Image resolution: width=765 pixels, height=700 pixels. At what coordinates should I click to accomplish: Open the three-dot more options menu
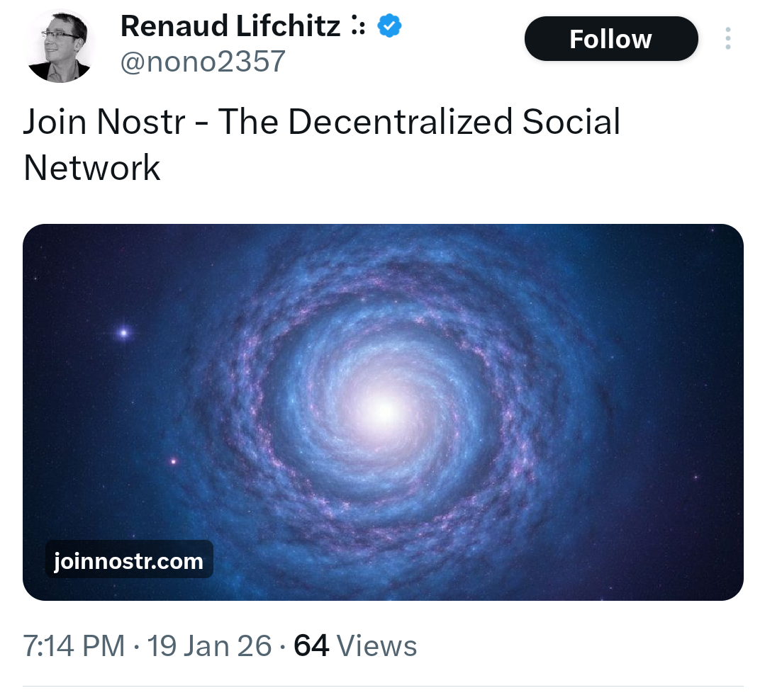(x=728, y=38)
